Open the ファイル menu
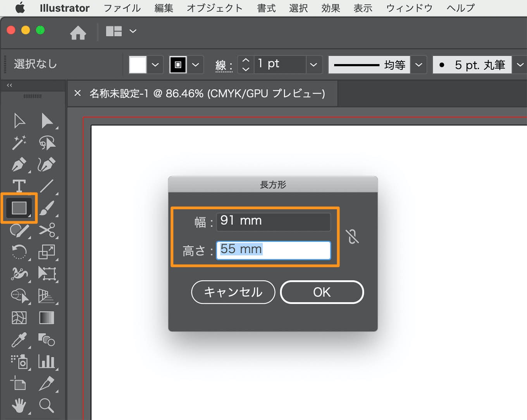 (x=122, y=8)
